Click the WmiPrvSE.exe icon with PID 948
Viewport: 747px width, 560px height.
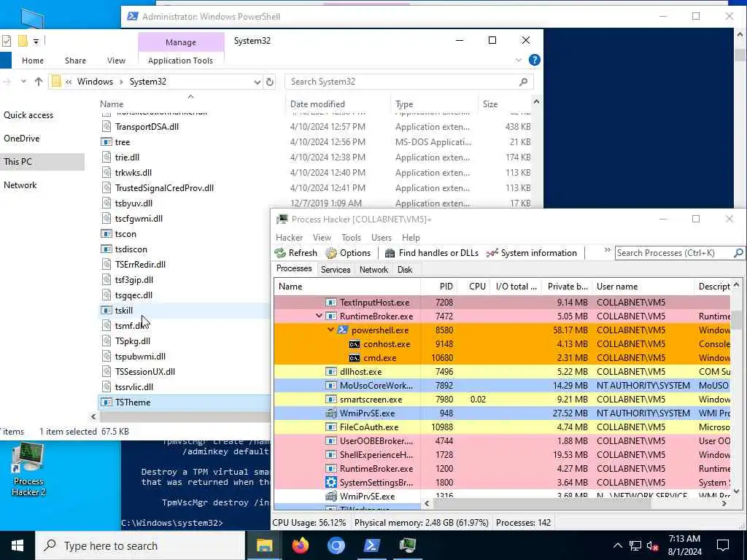coord(330,413)
